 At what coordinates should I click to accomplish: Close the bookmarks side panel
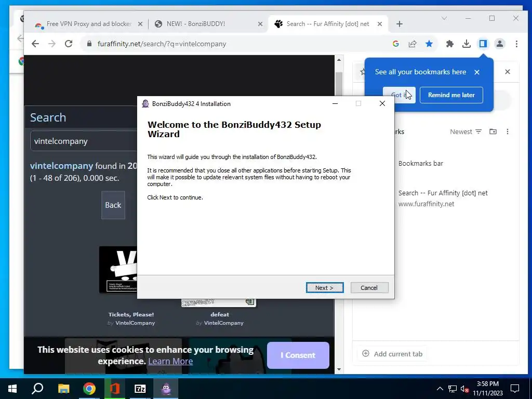pyautogui.click(x=508, y=72)
